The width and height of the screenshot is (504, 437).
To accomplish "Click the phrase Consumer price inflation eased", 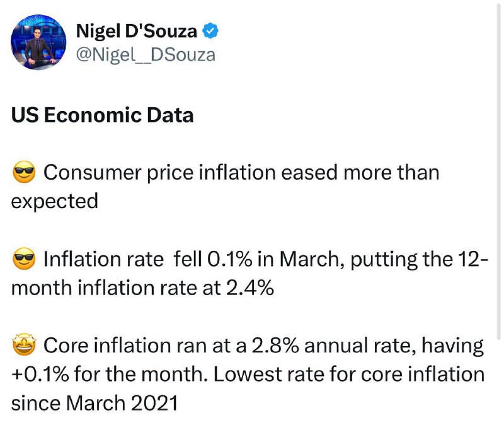I will click(191, 173).
